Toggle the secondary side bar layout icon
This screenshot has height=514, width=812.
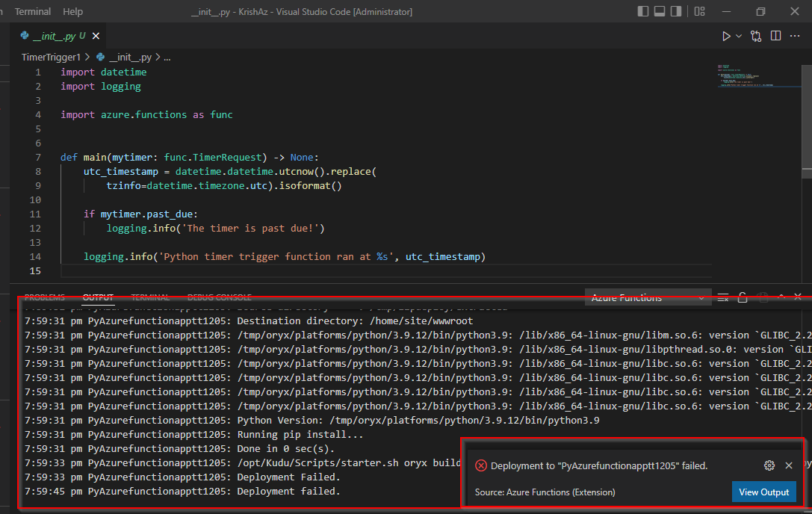(676, 11)
